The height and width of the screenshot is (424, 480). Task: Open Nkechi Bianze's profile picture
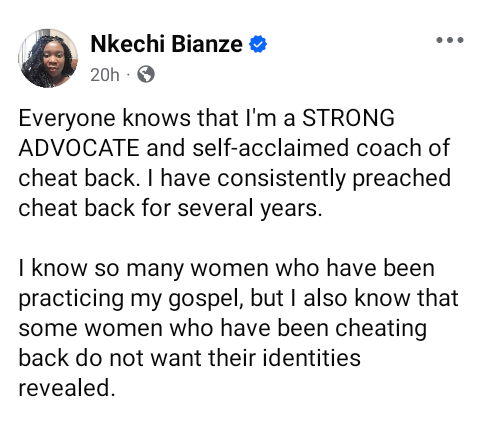tap(48, 58)
